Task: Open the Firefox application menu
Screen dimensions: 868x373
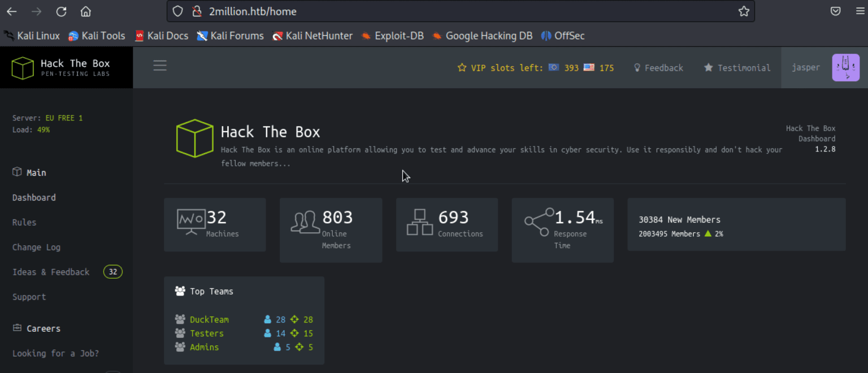Action: pyautogui.click(x=861, y=11)
